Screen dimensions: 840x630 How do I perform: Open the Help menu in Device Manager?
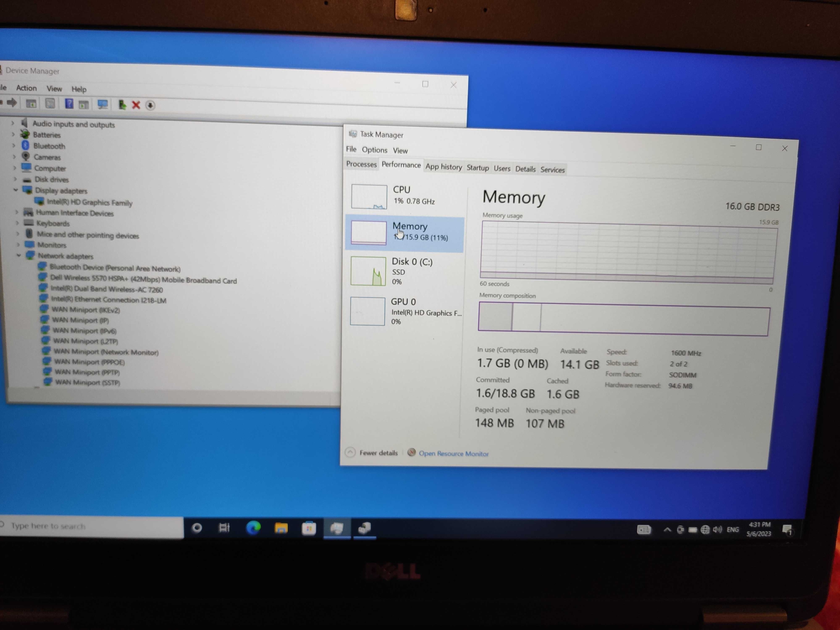point(79,89)
